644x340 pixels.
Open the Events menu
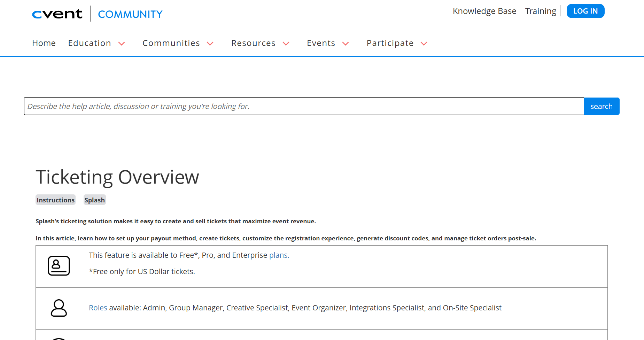click(x=321, y=43)
